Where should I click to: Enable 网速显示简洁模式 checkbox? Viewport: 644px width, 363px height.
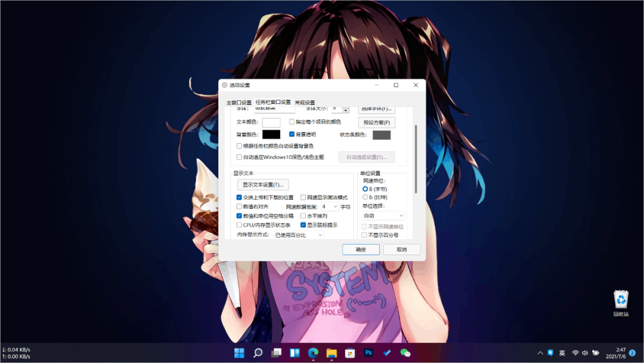[303, 198]
